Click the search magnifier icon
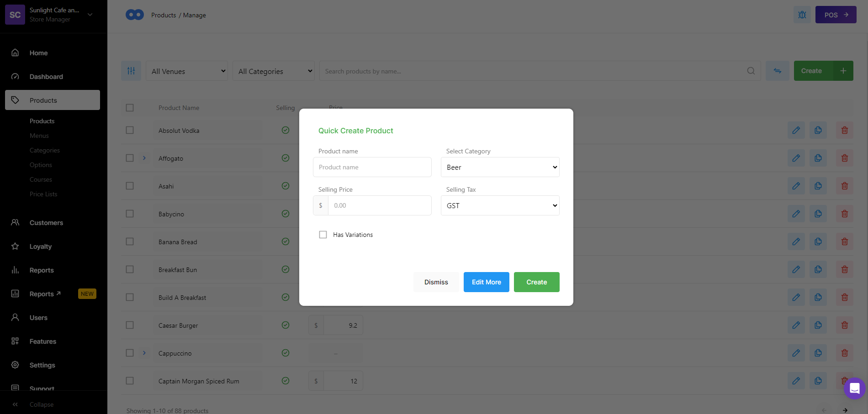 click(751, 71)
